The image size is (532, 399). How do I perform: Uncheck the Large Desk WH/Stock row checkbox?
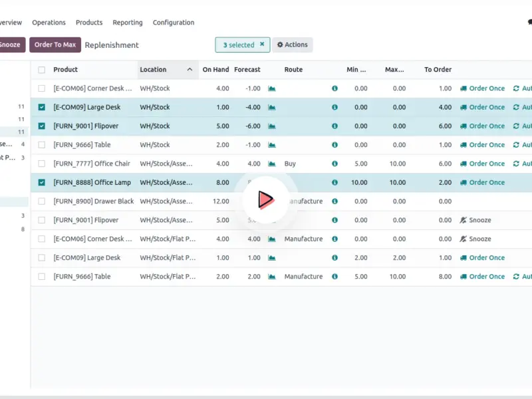click(x=42, y=107)
